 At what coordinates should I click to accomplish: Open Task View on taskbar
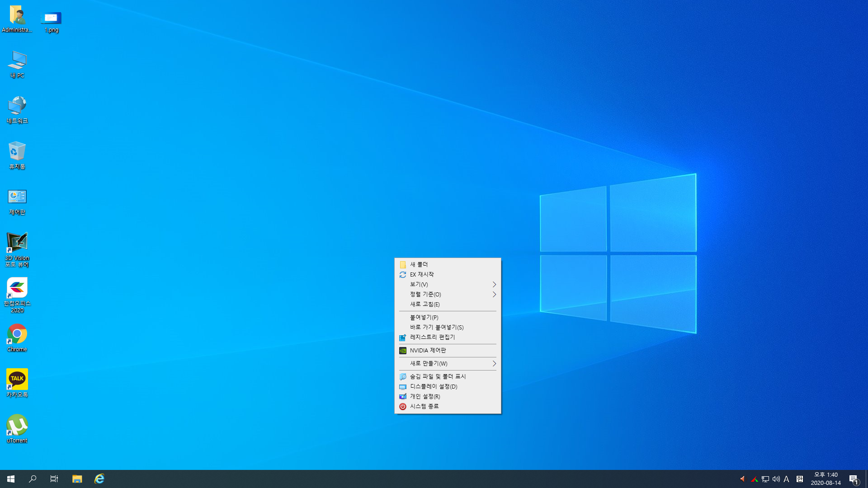(x=54, y=479)
